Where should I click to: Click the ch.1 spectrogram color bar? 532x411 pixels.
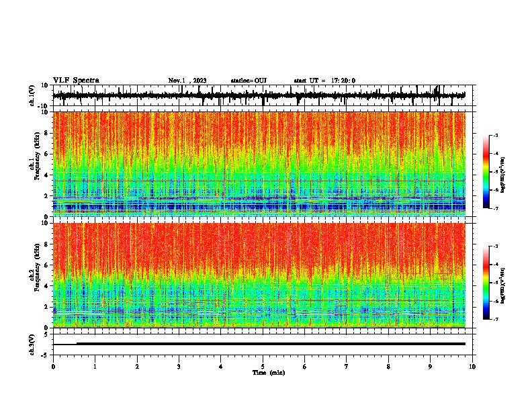tap(486, 172)
